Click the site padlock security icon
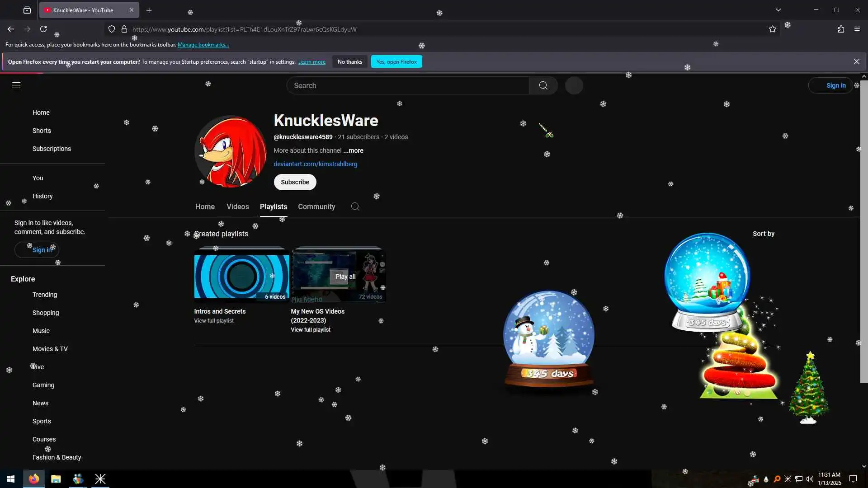Screen dimensions: 868x488 (x=124, y=29)
